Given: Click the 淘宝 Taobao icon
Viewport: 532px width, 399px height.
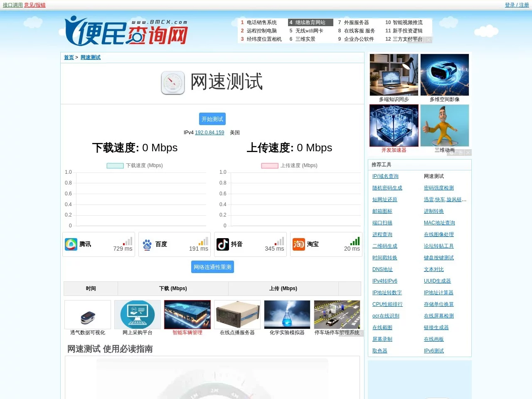Looking at the screenshot, I should coord(298,244).
